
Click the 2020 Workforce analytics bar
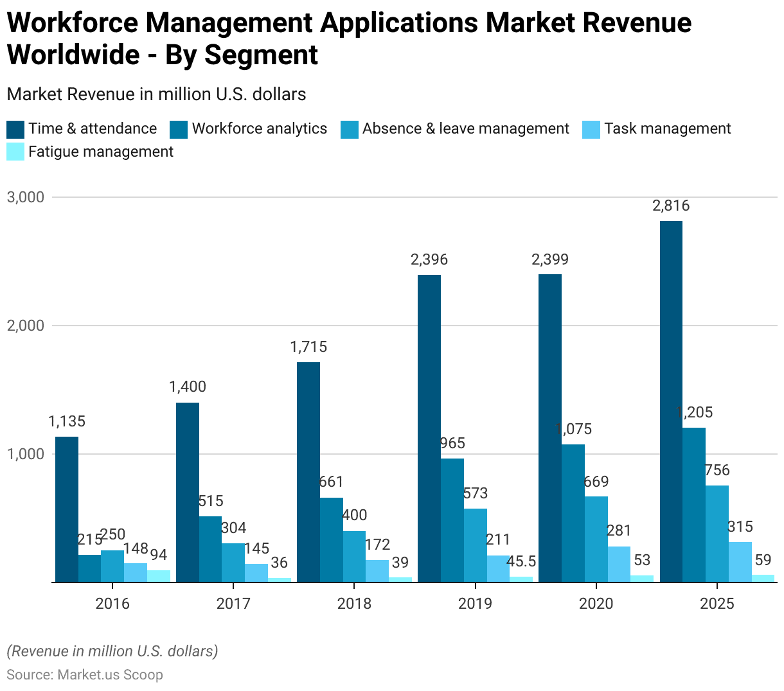point(573,513)
